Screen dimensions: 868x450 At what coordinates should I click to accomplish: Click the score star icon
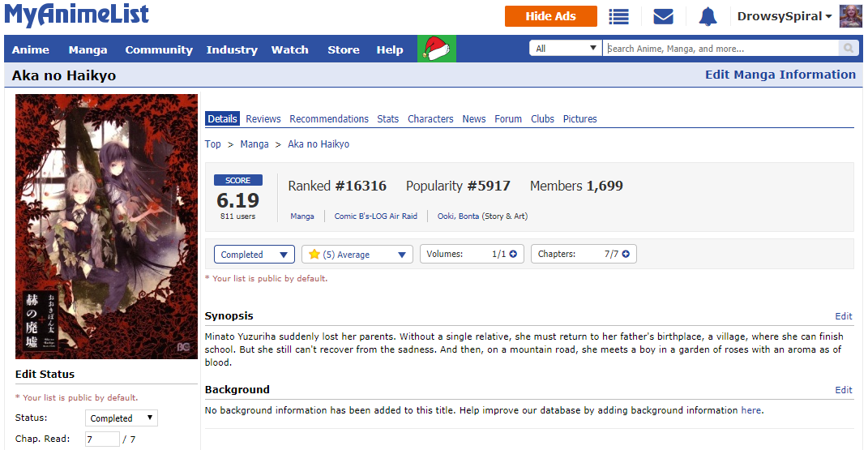click(314, 254)
